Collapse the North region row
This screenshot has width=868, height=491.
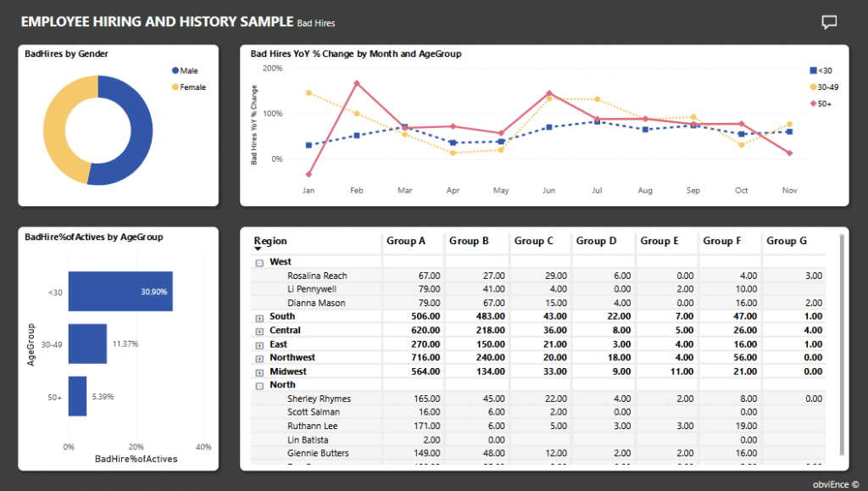point(259,386)
